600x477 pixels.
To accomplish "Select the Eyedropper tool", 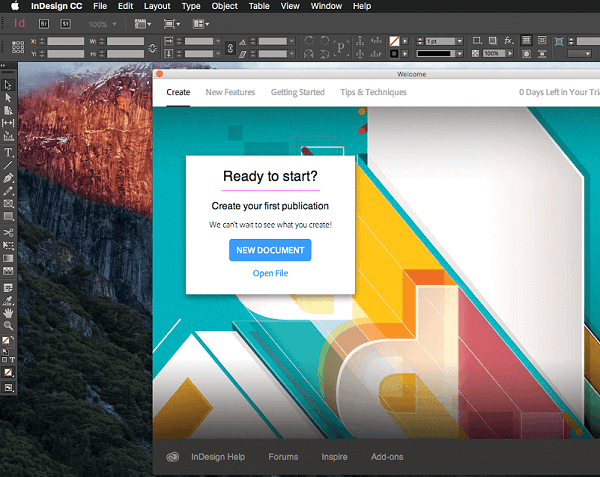I will coord(8,301).
